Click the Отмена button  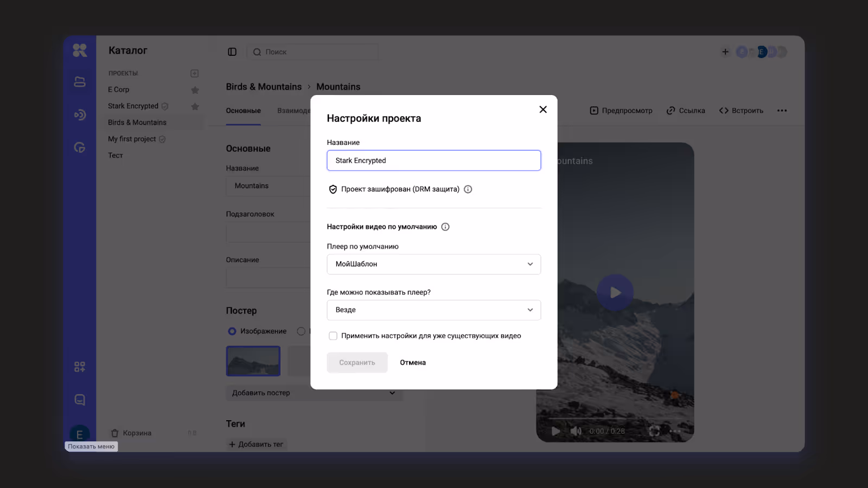point(413,363)
